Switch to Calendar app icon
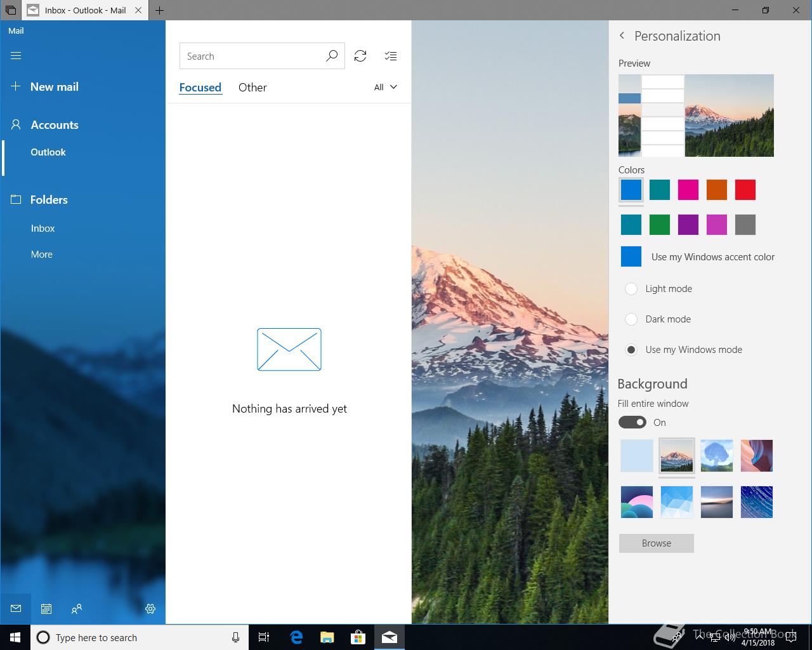 [46, 608]
